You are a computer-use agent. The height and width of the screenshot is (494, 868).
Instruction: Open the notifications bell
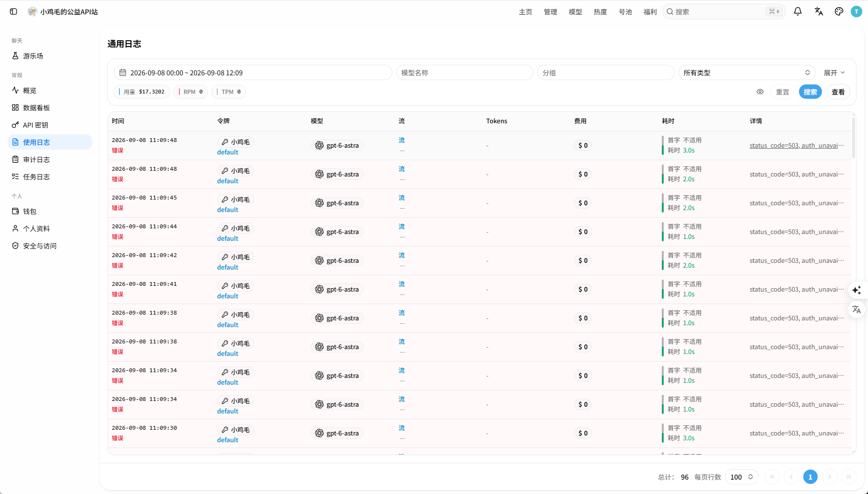pos(798,12)
